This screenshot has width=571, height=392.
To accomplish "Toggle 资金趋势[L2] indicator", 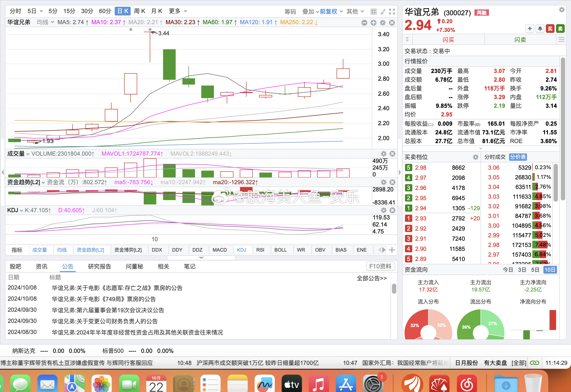I will pos(90,250).
